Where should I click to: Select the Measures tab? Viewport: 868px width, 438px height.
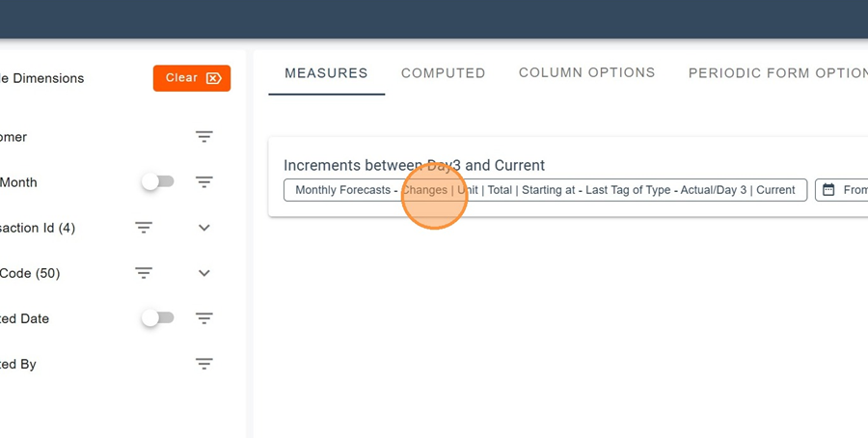click(326, 73)
